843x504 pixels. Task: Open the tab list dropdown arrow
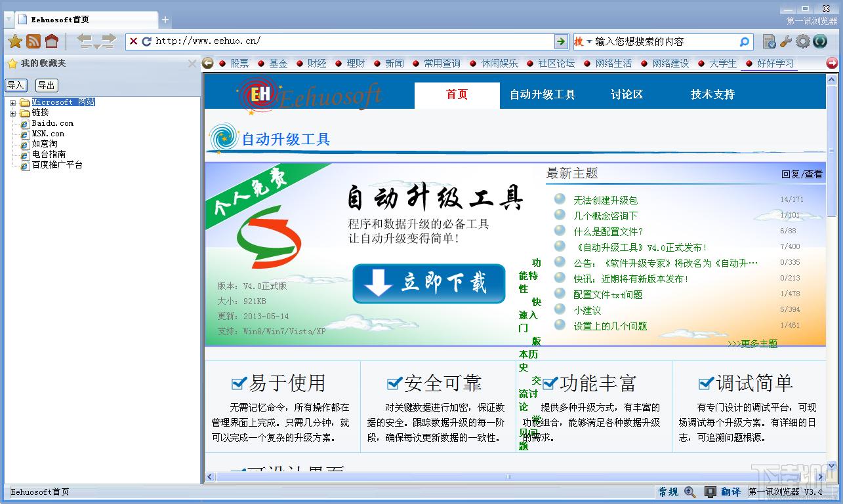(9, 20)
